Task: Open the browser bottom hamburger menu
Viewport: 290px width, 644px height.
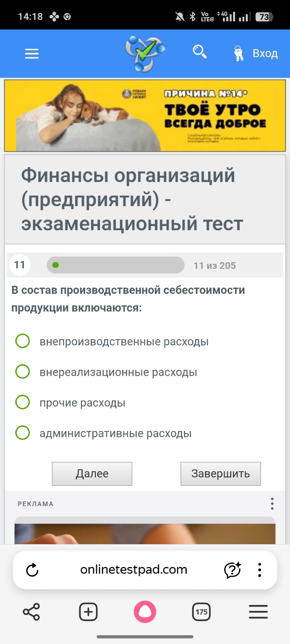Action: pyautogui.click(x=258, y=612)
